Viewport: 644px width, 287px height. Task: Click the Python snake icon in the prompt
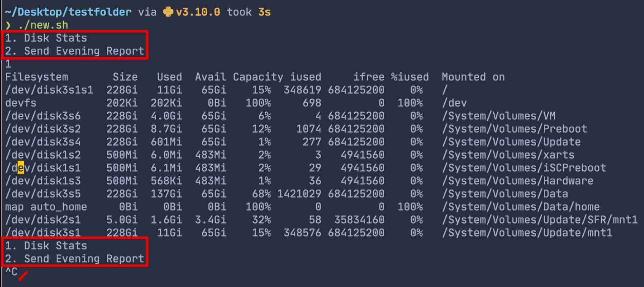(168, 12)
